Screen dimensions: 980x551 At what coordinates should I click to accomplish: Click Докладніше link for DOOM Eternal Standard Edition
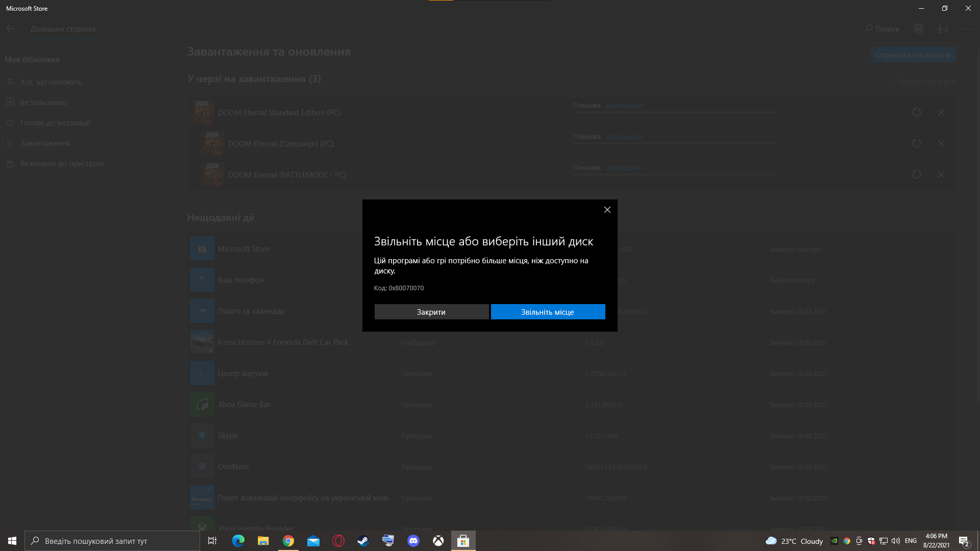coord(624,106)
